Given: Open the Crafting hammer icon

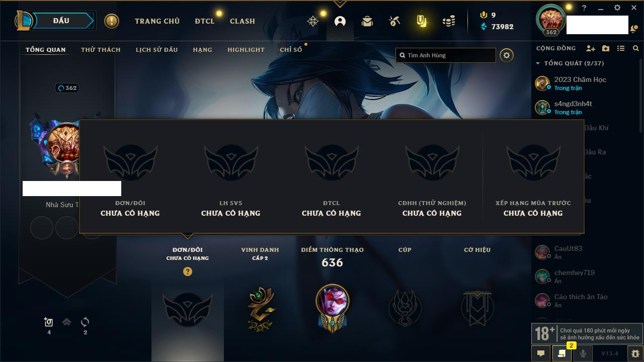Looking at the screenshot, I should tap(394, 21).
